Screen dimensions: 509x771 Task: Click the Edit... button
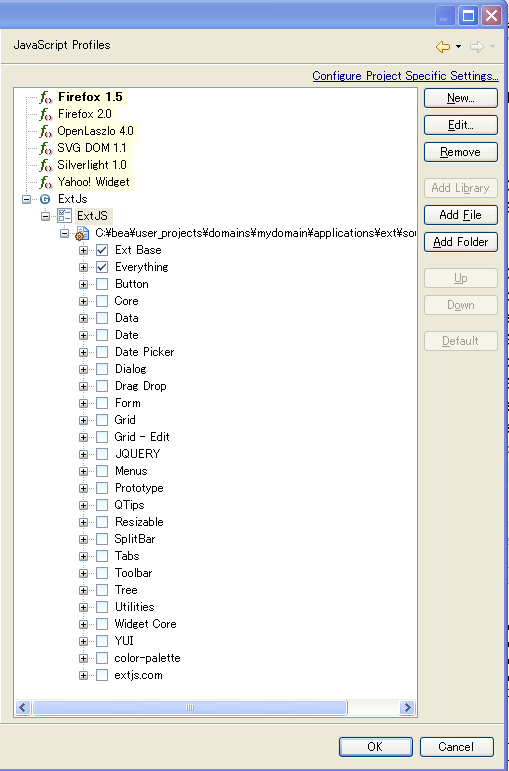point(461,125)
